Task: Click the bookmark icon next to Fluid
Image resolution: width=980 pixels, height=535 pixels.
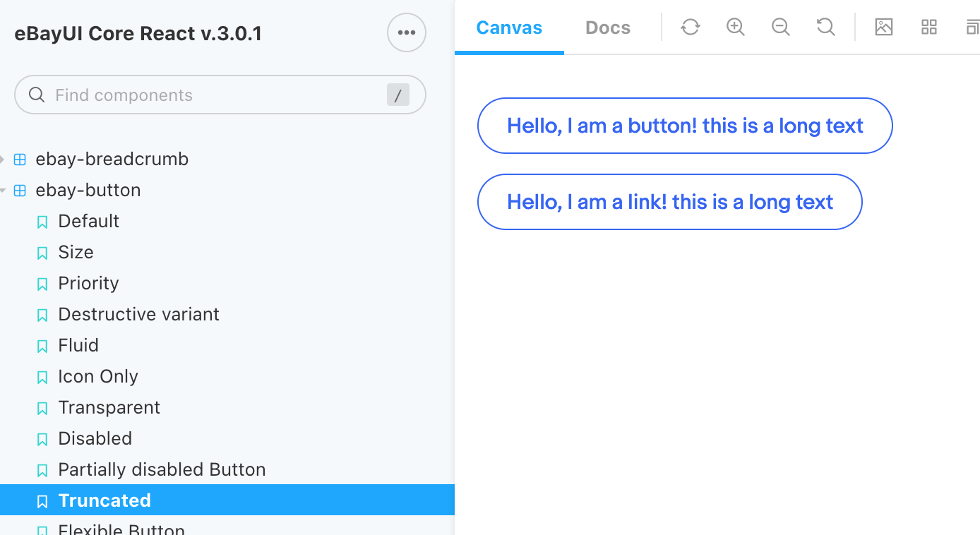Action: 42,346
